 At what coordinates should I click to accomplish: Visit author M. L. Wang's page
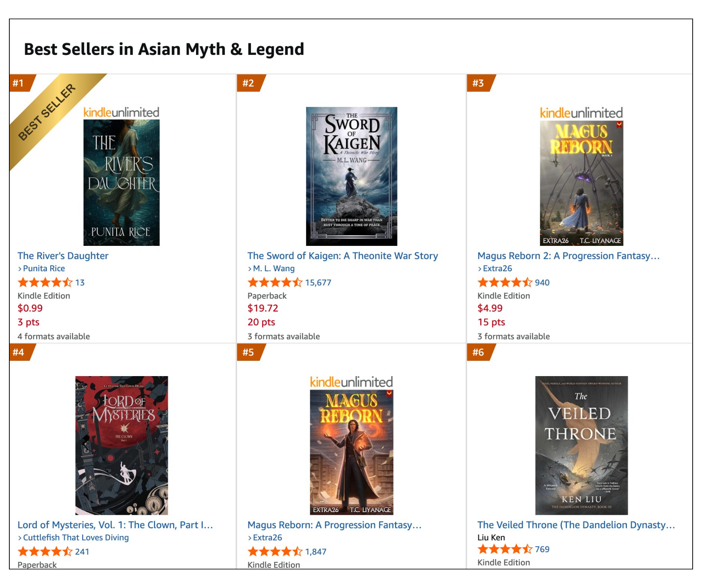274,268
